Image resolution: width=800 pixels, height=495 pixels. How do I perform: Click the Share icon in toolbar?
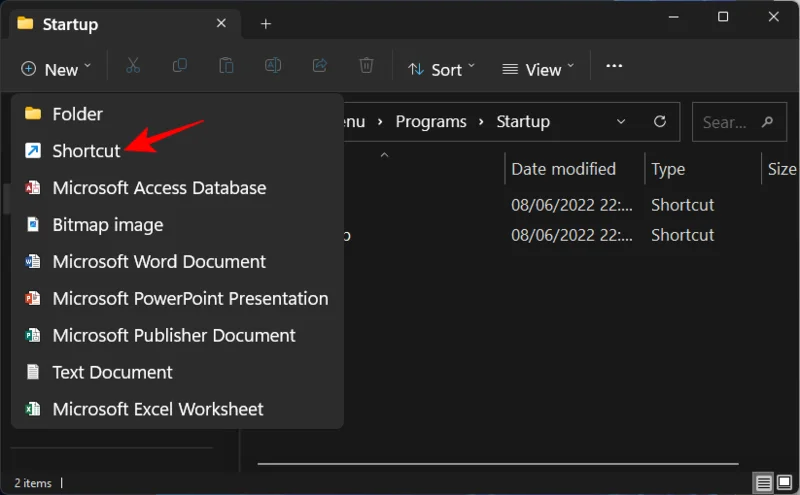320,66
